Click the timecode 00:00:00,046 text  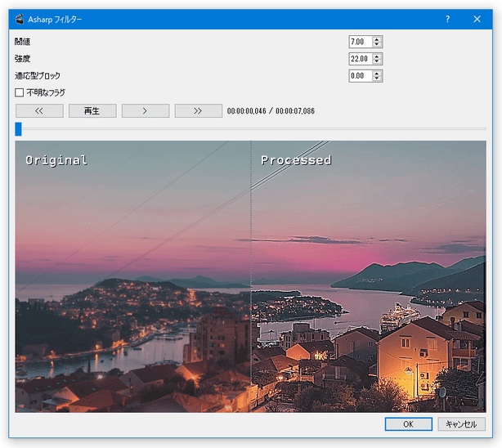(x=247, y=111)
